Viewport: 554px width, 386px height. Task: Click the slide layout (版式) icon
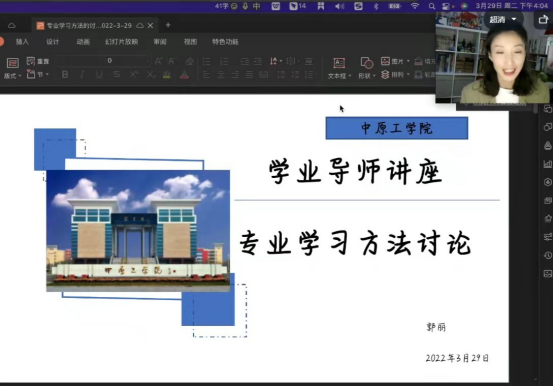(x=12, y=63)
